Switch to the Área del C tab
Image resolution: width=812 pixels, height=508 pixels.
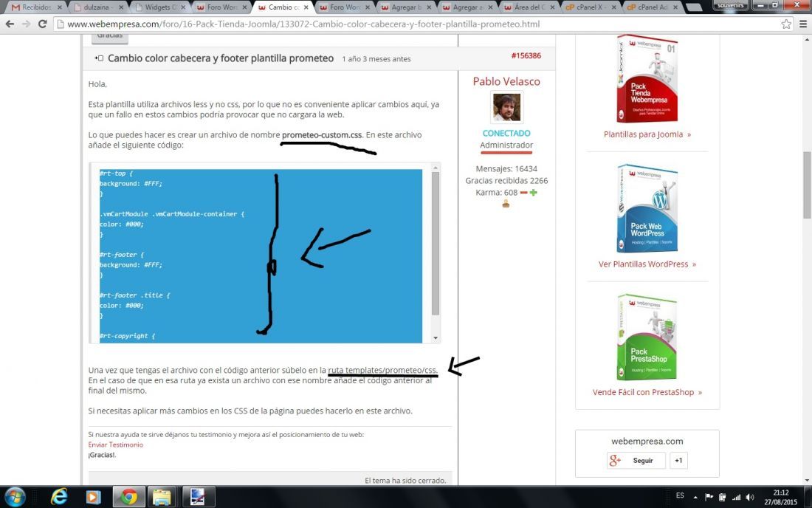[529, 7]
